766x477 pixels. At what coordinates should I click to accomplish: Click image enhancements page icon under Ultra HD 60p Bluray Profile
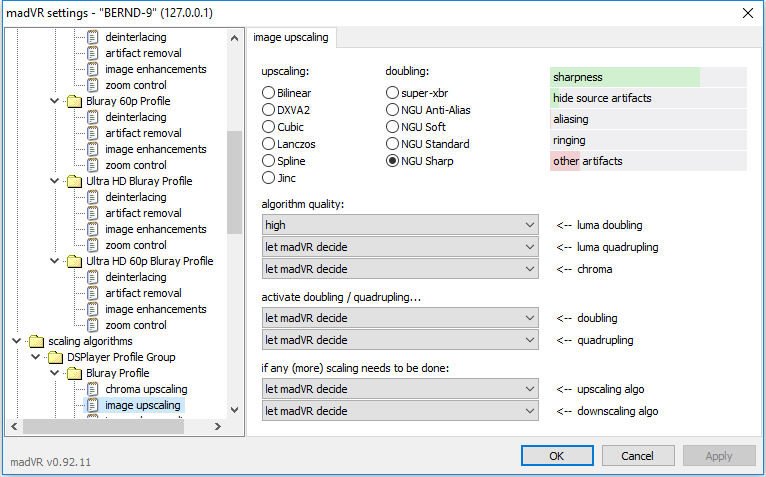coord(92,309)
